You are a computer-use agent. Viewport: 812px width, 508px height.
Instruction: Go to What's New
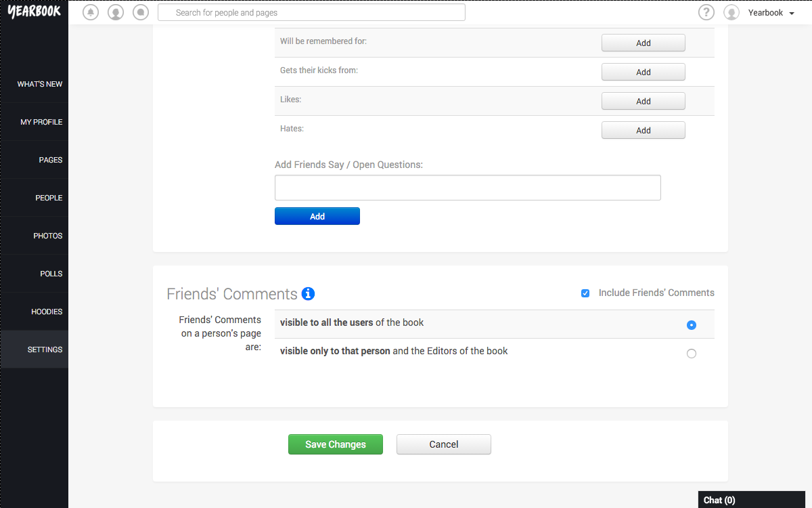click(35, 84)
